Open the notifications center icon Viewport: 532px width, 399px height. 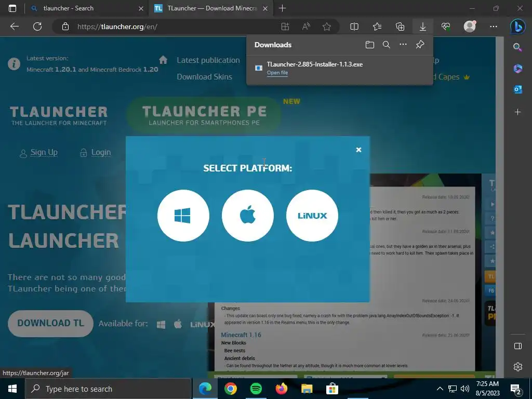click(x=516, y=389)
